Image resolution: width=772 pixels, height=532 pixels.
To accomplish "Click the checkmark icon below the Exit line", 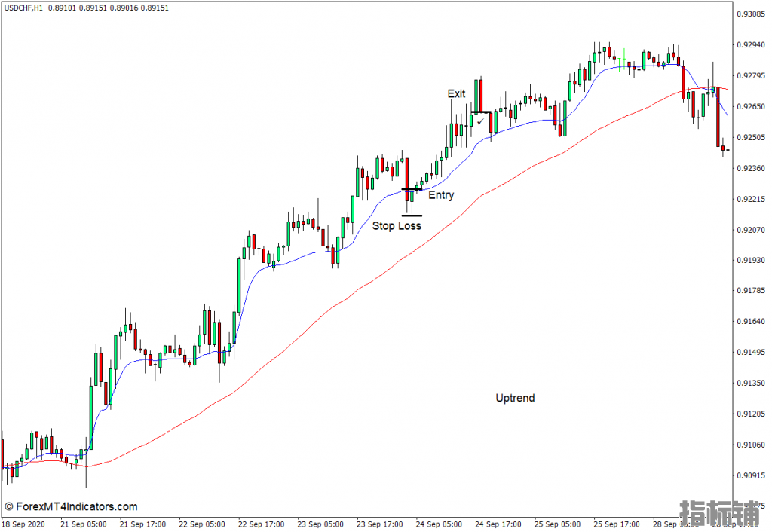I will tap(480, 121).
